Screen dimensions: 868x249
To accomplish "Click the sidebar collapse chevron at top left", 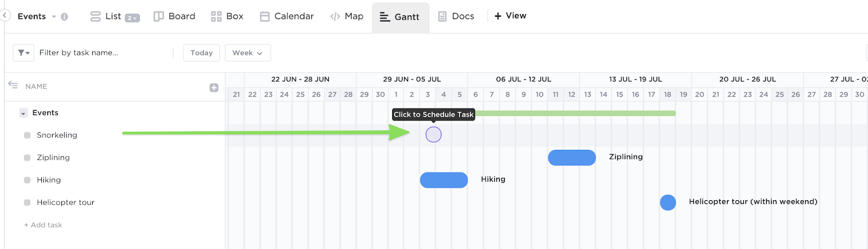I will (x=4, y=15).
